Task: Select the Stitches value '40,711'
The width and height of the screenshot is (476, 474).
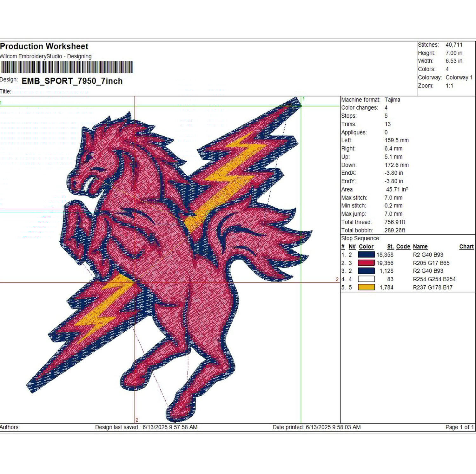Action: [x=454, y=45]
